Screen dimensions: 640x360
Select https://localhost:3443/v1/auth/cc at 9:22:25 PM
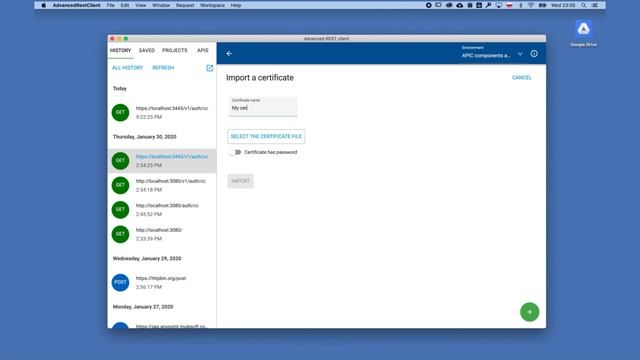(162, 112)
